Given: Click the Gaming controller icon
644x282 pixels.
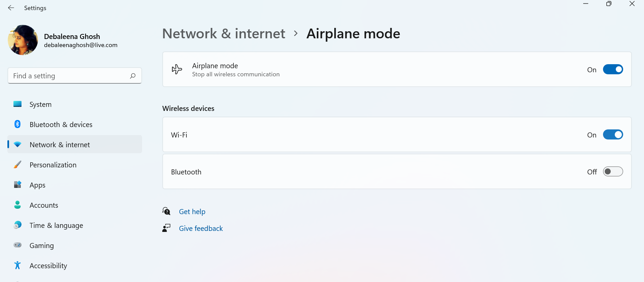Looking at the screenshot, I should coord(17,245).
